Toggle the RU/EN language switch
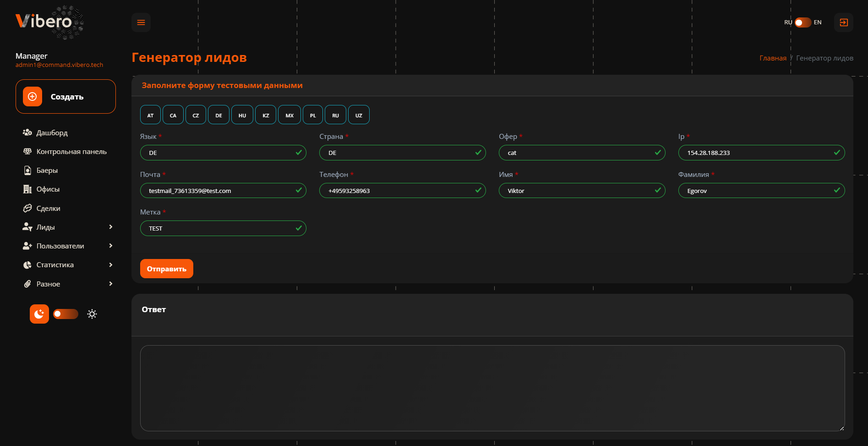 [803, 22]
